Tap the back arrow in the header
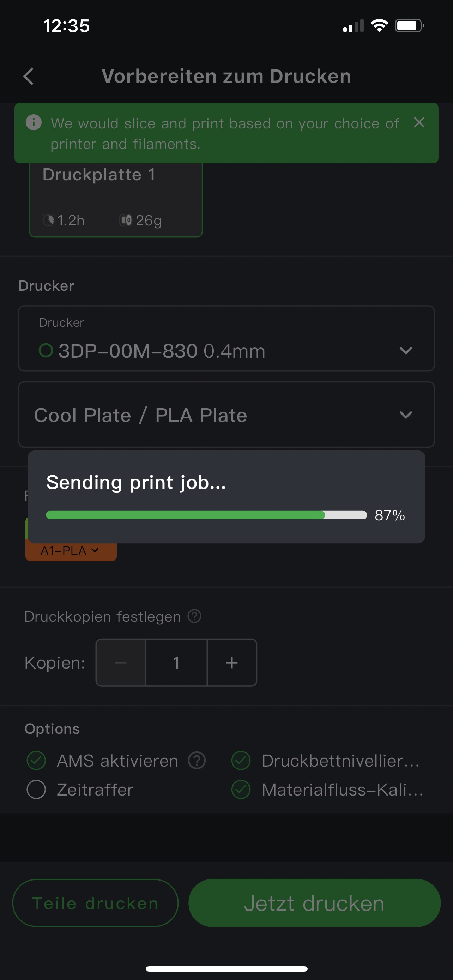Viewport: 453px width, 980px height. coord(29,77)
